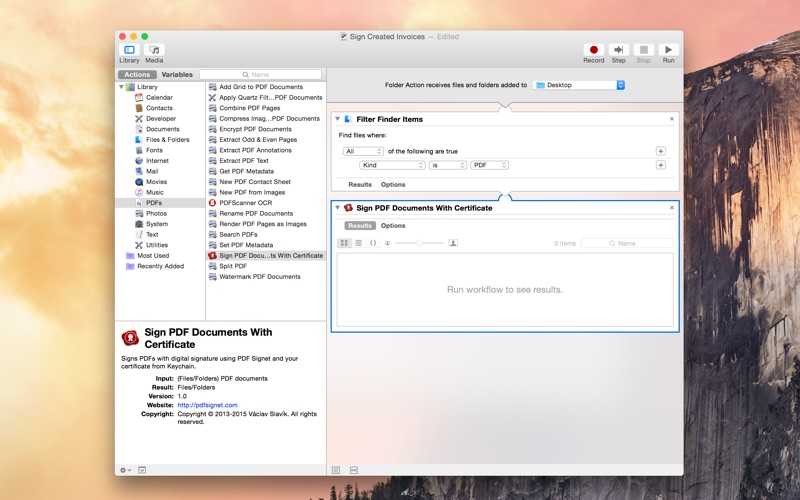Open the Kind criterion dropdown
The height and width of the screenshot is (500, 800).
[x=392, y=165]
